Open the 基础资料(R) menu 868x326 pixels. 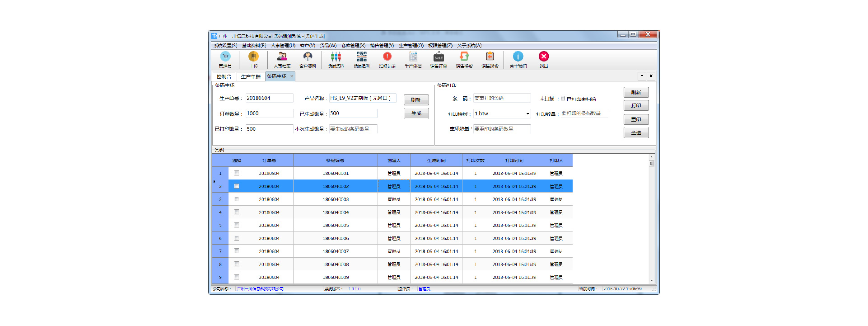pos(254,46)
